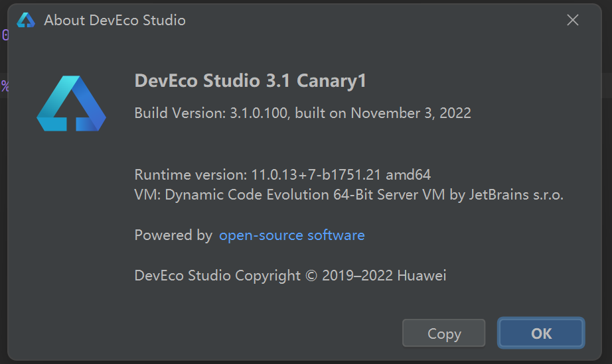Screen dimensions: 612x364
Task: Click the 'DevEco Studio 3.1' heading text
Action: 212,81
